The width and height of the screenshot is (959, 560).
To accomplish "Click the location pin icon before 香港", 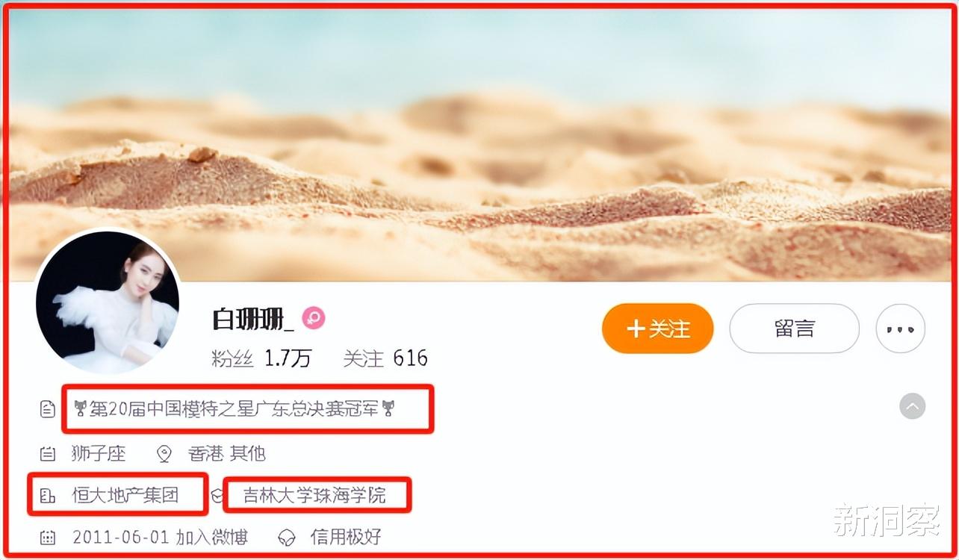I will point(164,453).
